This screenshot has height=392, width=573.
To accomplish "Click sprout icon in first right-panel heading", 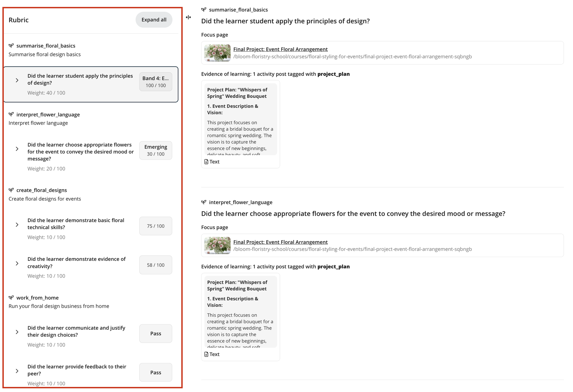I will pyautogui.click(x=204, y=10).
